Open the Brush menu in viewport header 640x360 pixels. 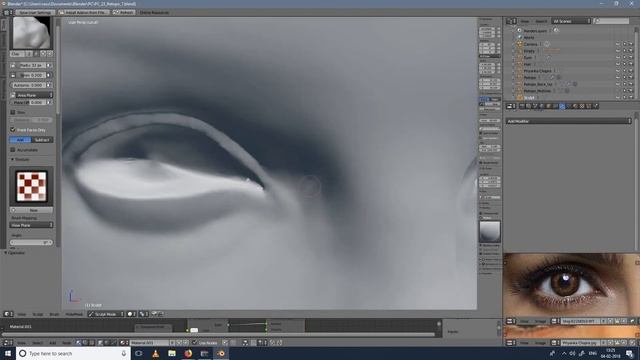coord(54,314)
